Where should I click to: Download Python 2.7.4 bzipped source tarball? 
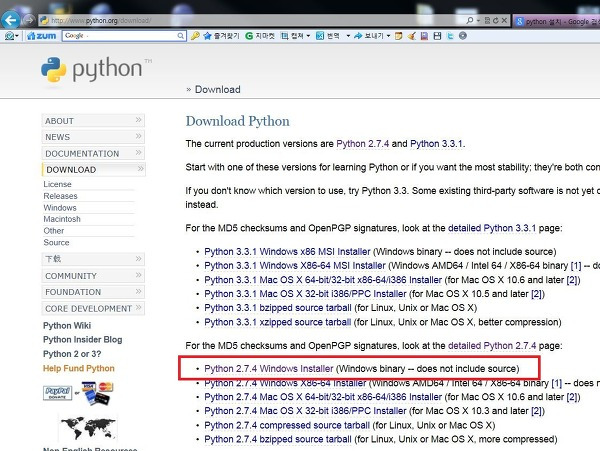(x=278, y=439)
